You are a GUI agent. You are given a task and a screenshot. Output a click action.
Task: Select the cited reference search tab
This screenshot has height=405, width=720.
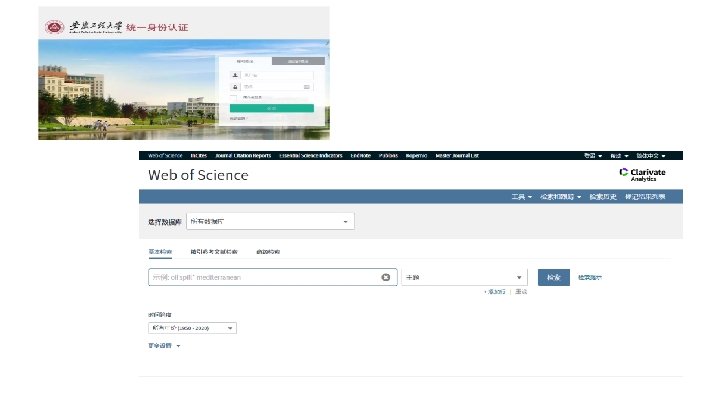pyautogui.click(x=214, y=252)
